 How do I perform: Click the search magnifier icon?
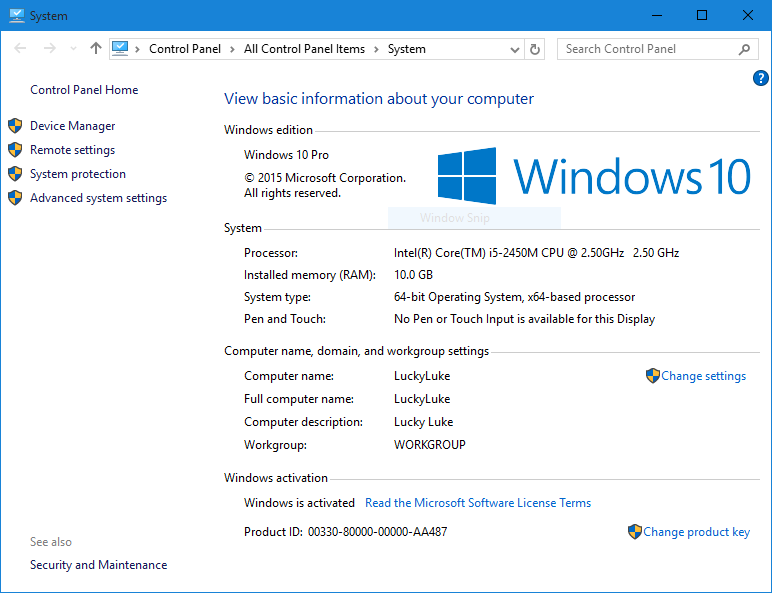point(744,49)
